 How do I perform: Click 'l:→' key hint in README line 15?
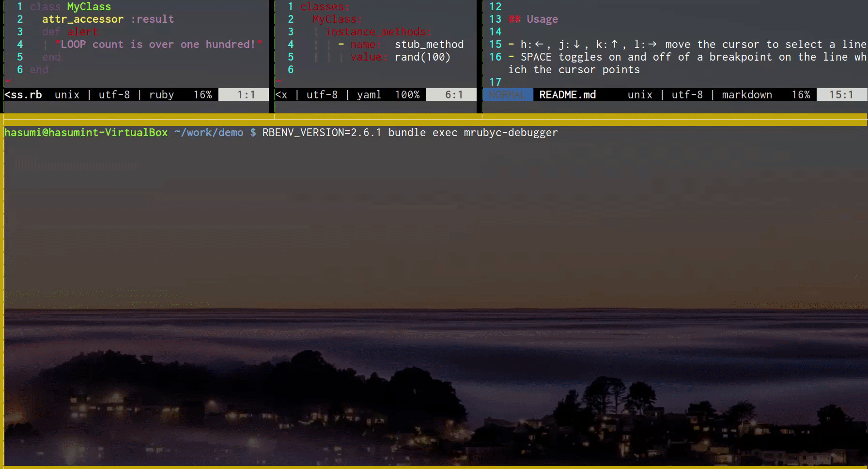click(x=646, y=45)
